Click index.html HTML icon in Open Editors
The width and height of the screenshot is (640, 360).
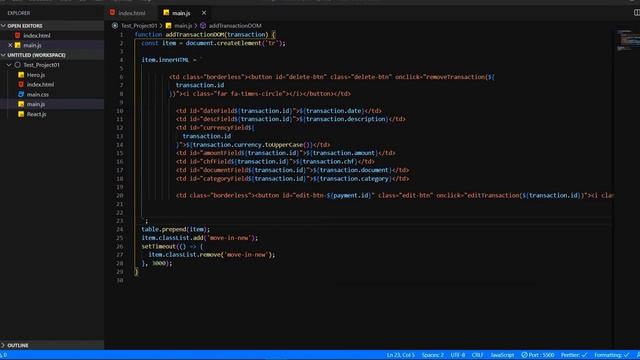pos(18,36)
